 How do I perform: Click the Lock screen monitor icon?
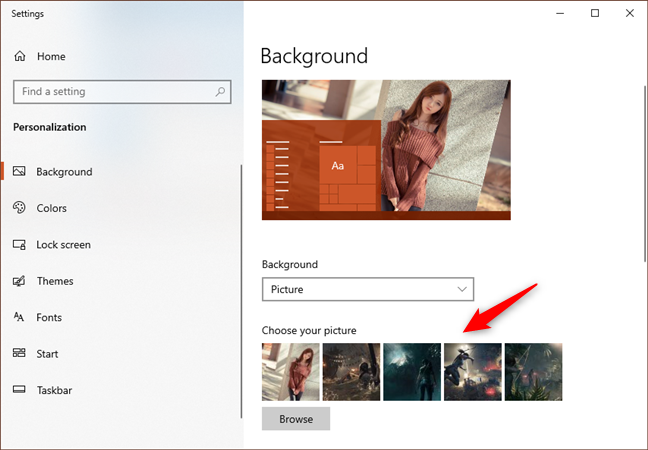pos(19,245)
